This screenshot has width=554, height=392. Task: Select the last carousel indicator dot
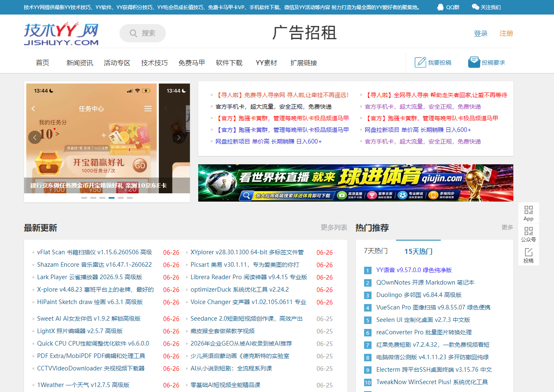[x=130, y=198]
